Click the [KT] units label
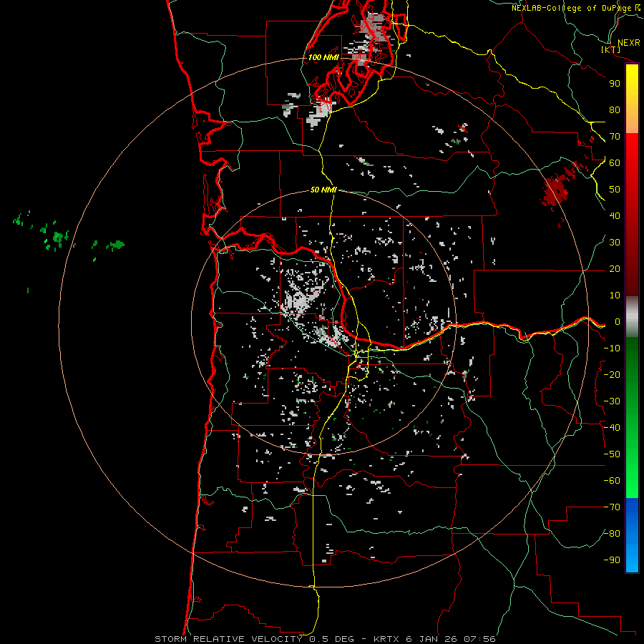The width and height of the screenshot is (644, 644). tap(611, 49)
